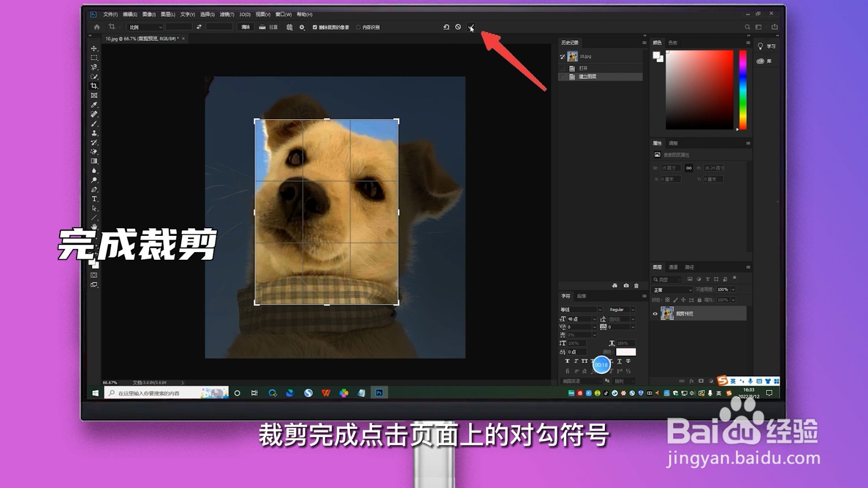Select the Lasso tool

94,67
